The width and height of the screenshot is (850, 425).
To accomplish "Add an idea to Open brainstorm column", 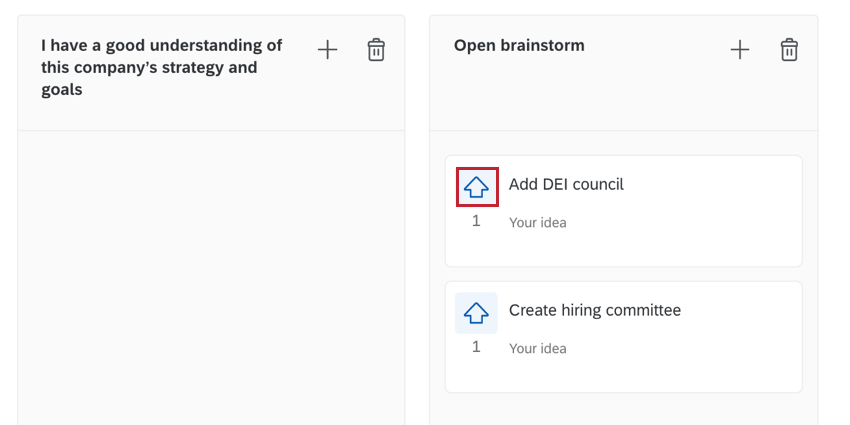I will click(739, 49).
